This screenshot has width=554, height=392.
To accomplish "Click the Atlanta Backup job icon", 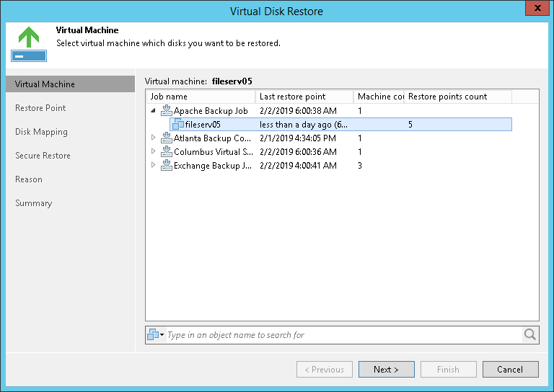I will [x=167, y=138].
